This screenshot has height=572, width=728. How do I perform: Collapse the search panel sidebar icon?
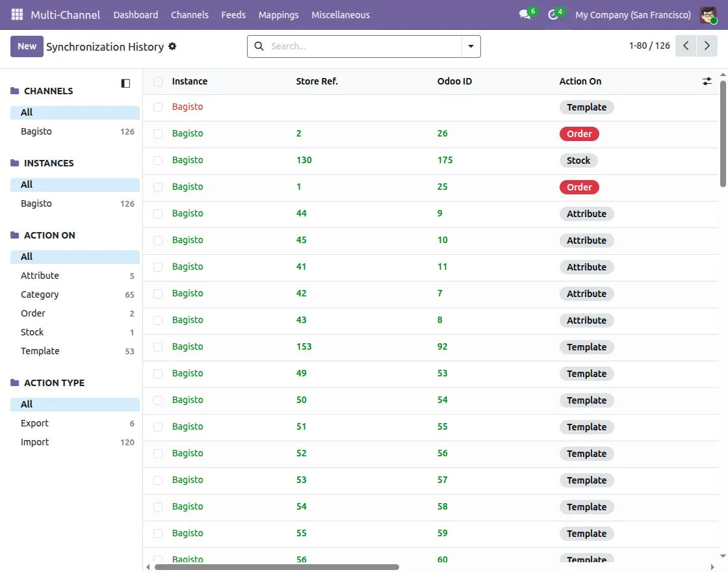coord(125,84)
